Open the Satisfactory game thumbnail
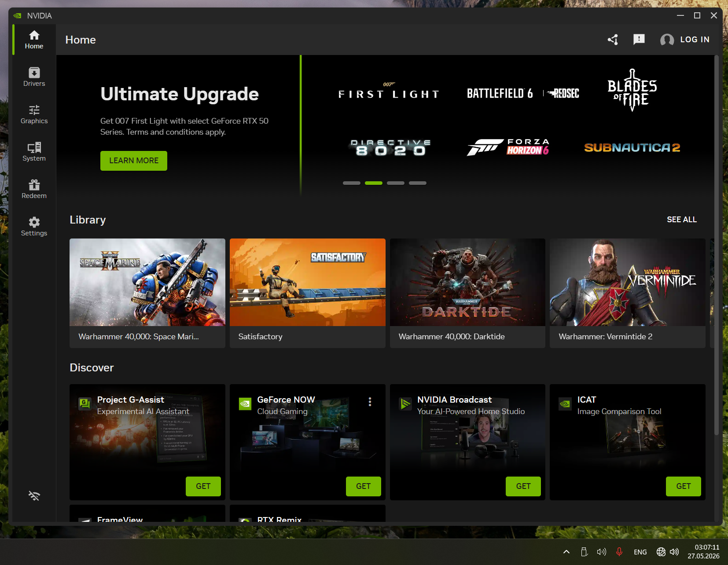Image resolution: width=728 pixels, height=565 pixels. (307, 282)
